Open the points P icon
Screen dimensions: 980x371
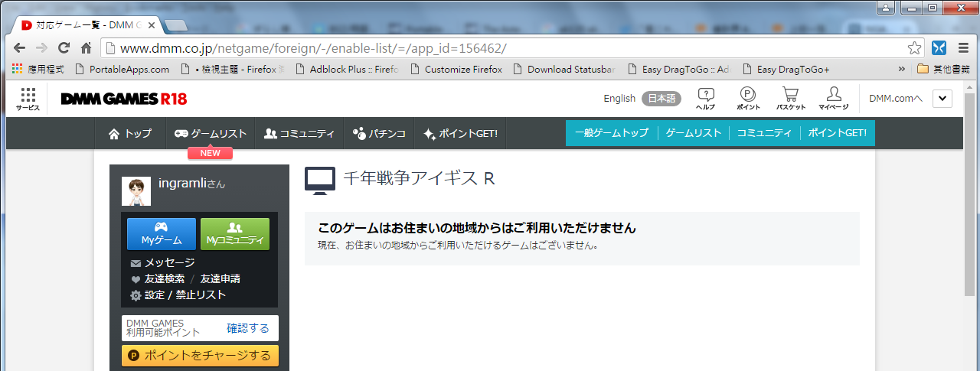[x=748, y=99]
